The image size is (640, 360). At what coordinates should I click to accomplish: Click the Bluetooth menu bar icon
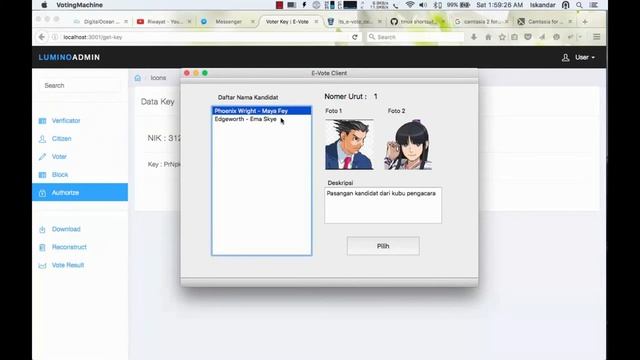(437, 5)
